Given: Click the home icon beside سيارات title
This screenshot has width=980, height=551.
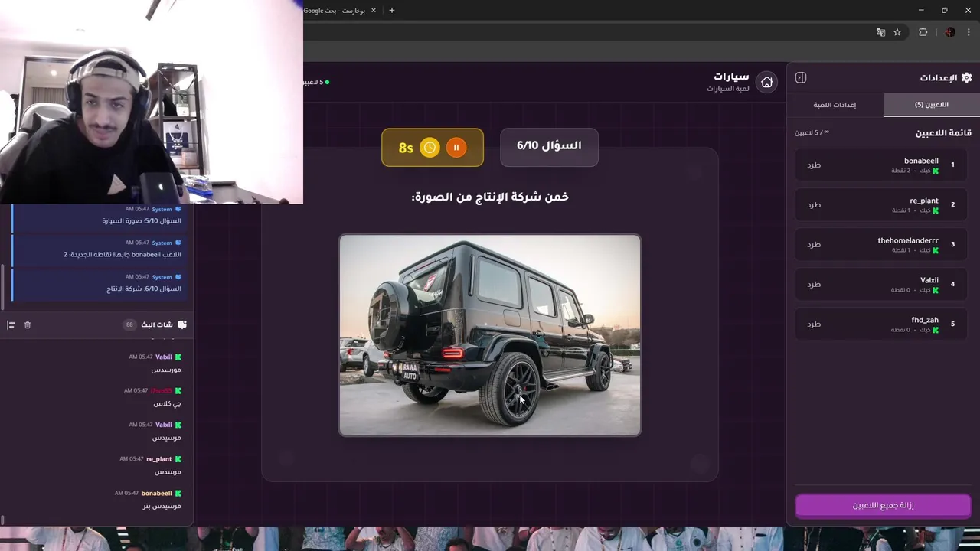Looking at the screenshot, I should coord(766,82).
